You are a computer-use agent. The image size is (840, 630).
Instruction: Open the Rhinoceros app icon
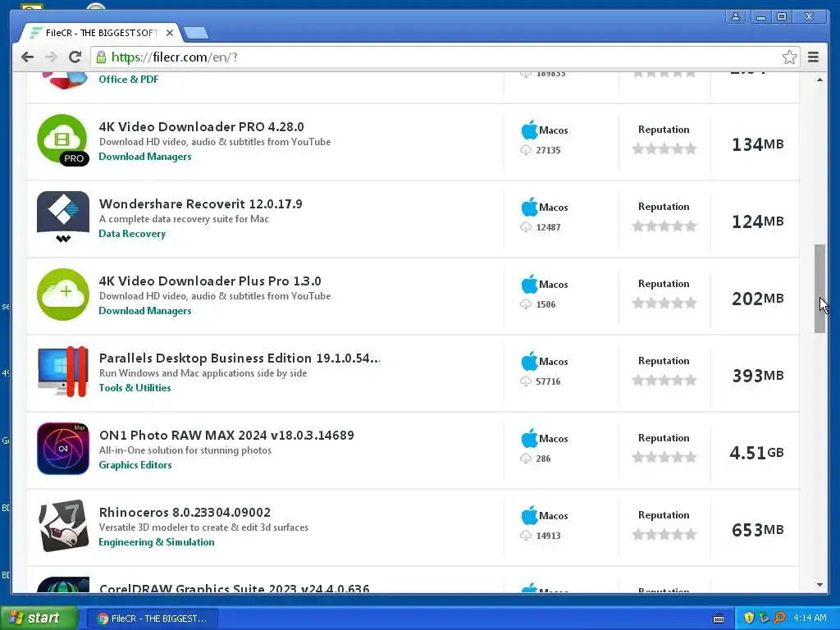[62, 526]
